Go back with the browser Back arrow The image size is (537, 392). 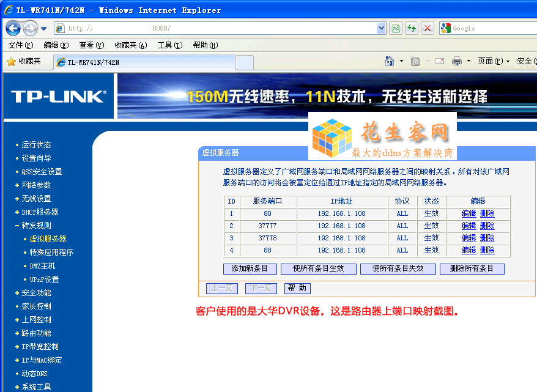click(13, 28)
